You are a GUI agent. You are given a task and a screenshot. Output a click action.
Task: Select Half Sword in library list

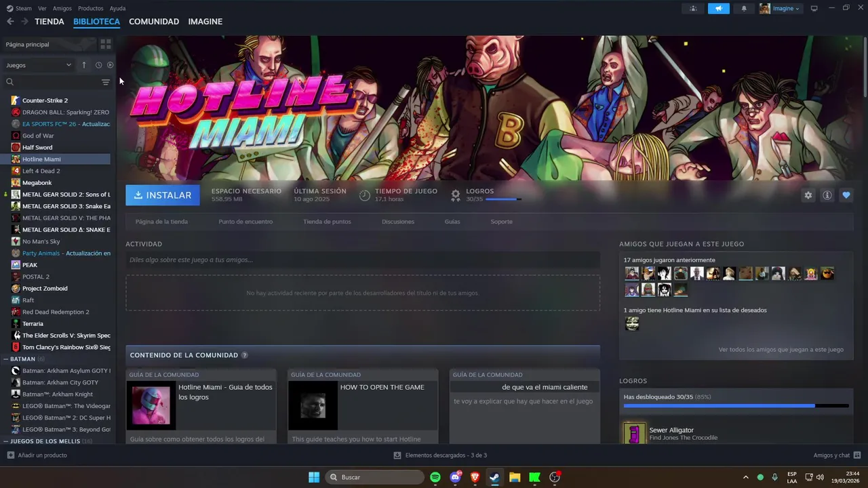(x=56, y=147)
